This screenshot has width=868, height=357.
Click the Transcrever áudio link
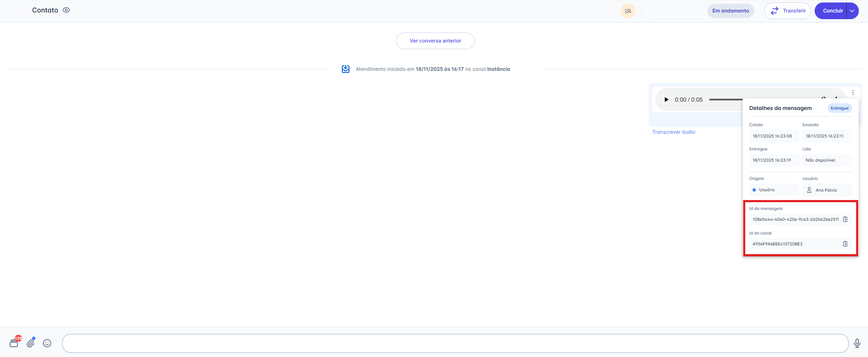[x=673, y=132]
